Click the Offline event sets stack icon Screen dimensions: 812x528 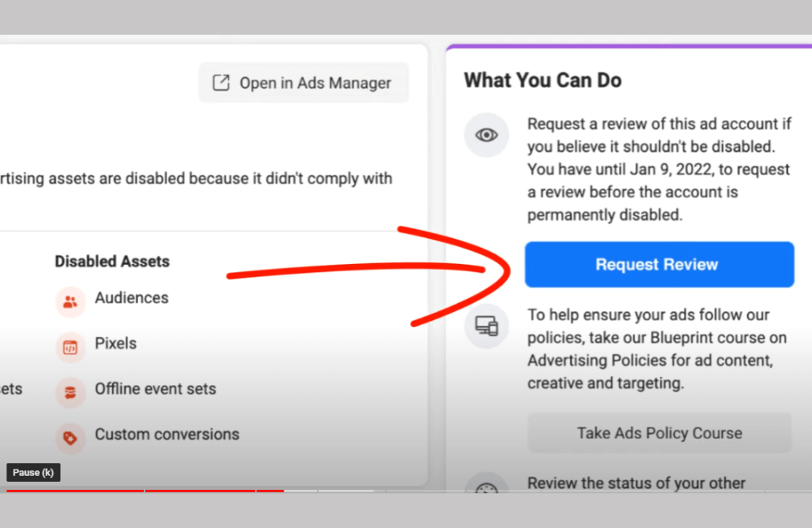pyautogui.click(x=71, y=393)
